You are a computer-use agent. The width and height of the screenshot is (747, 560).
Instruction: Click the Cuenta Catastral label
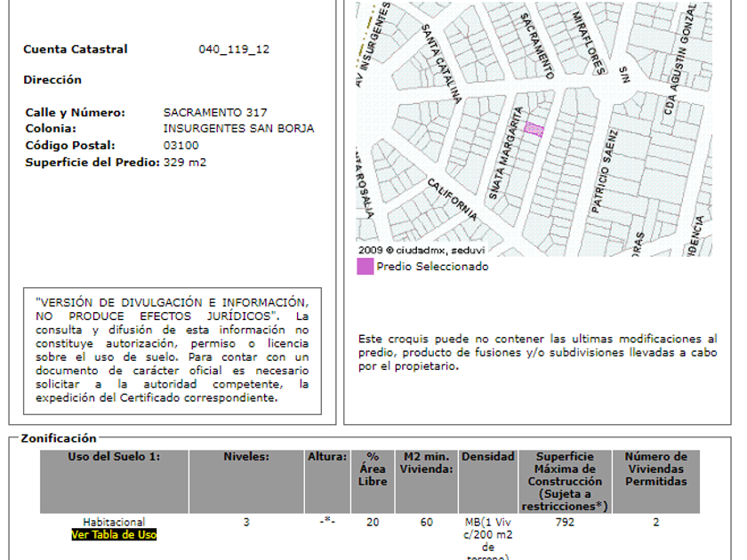(x=76, y=49)
